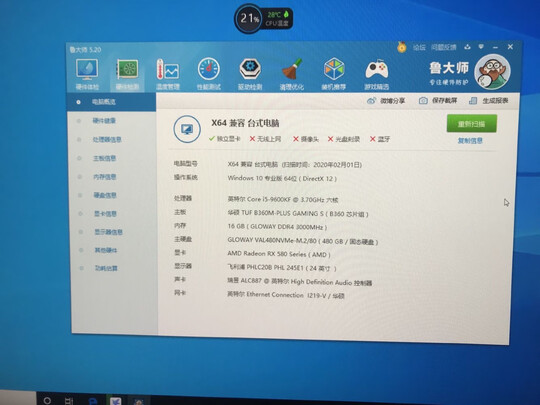The width and height of the screenshot is (540, 405).
Task: Open the 论坛 forum link
Action: [419, 47]
